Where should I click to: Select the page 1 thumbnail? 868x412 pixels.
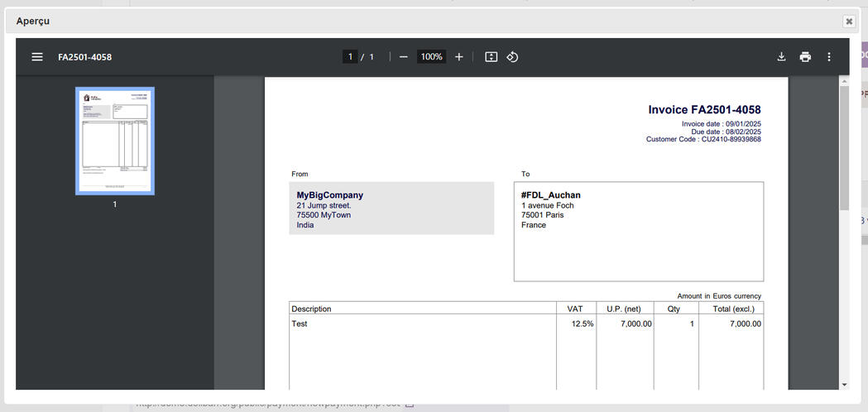pos(114,141)
